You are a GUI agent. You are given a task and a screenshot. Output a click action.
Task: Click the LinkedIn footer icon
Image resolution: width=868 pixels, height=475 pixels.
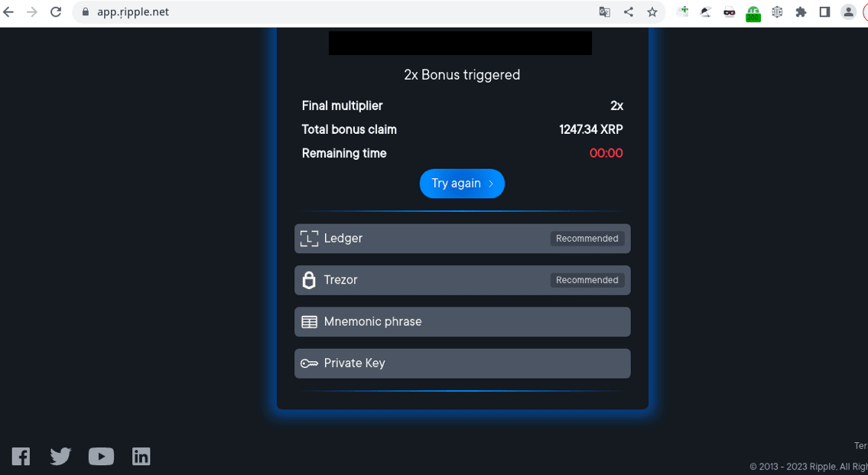[141, 457]
